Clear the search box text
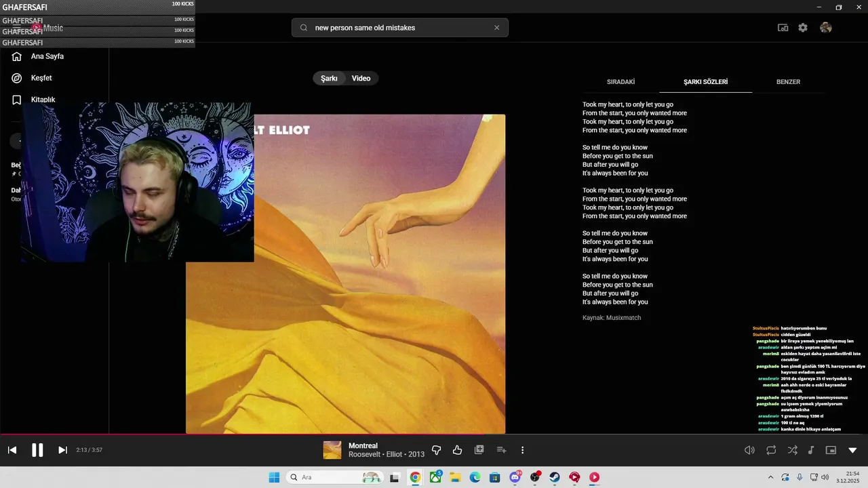The height and width of the screenshot is (488, 868). tap(496, 28)
